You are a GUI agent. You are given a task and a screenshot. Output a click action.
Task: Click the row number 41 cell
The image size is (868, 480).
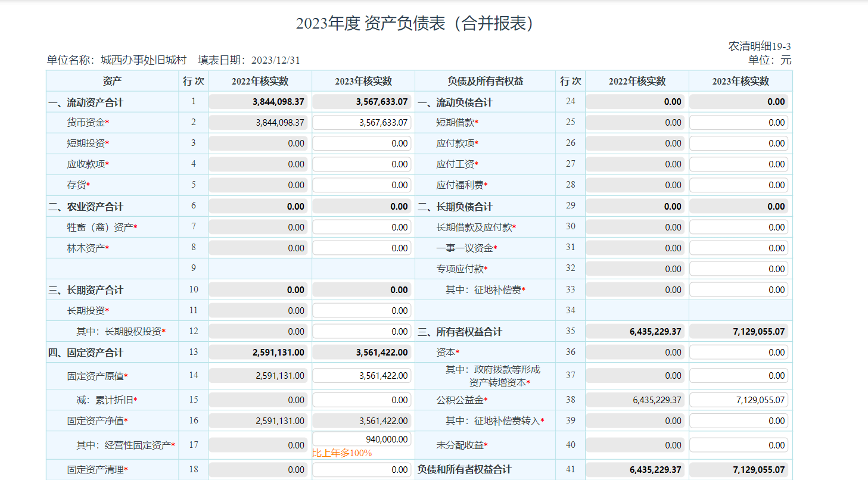click(x=571, y=469)
